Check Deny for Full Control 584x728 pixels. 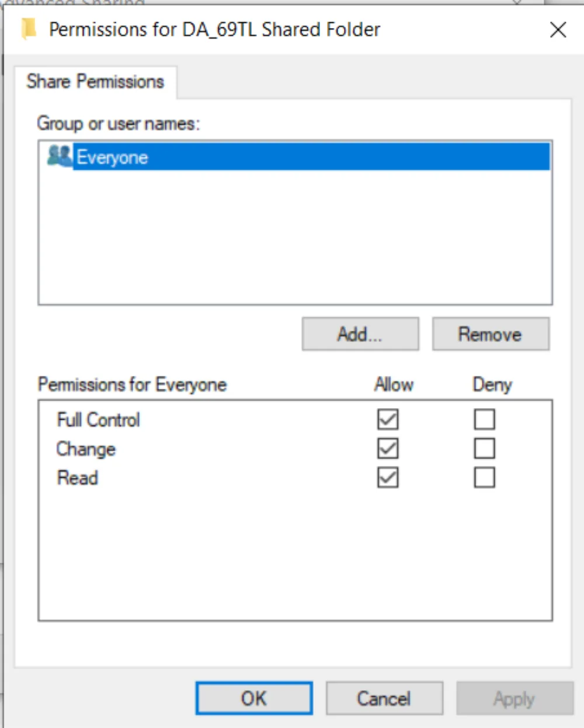coord(484,419)
